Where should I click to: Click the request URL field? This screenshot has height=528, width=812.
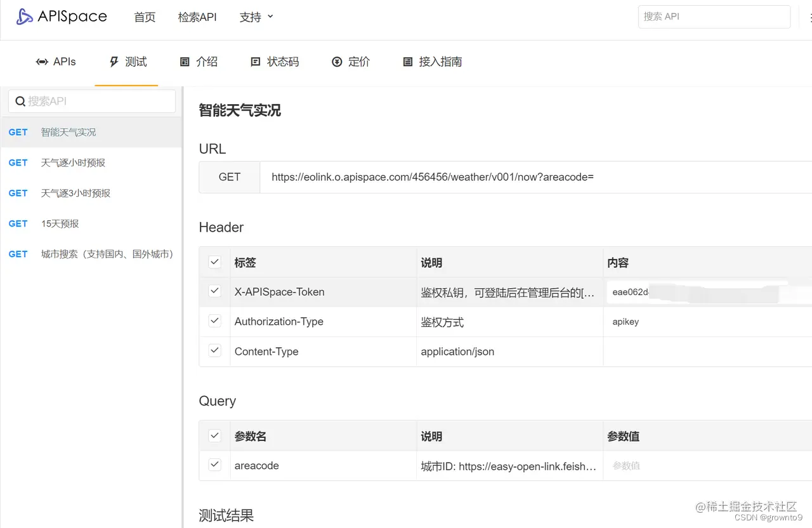(x=536, y=177)
